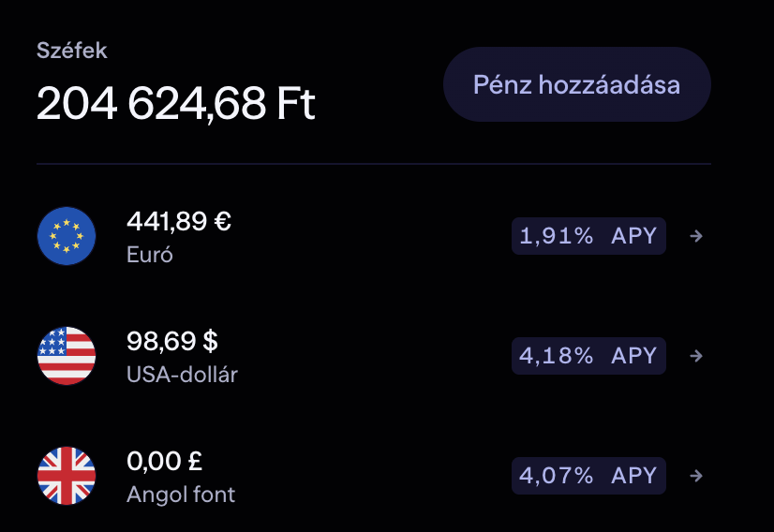Viewport: 774px width, 532px height.
Task: Click the Euró currency label
Action: 150,254
